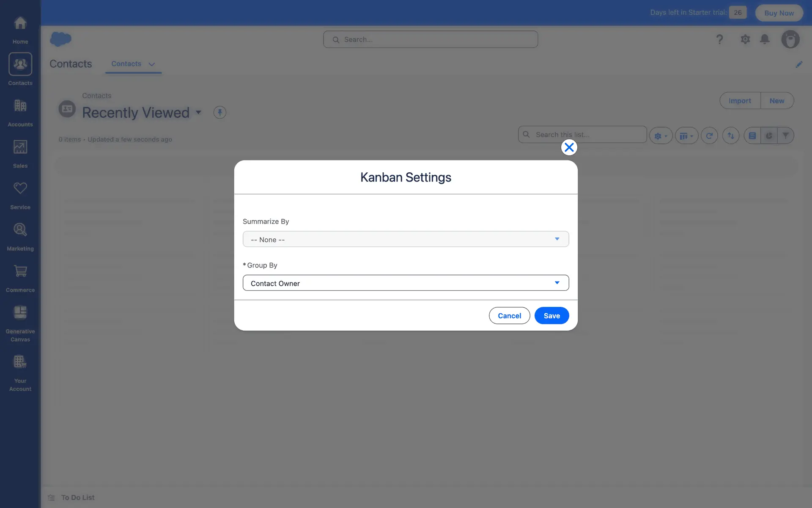The width and height of the screenshot is (812, 508).
Task: Expand the Recently Viewed list selector
Action: [x=198, y=113]
